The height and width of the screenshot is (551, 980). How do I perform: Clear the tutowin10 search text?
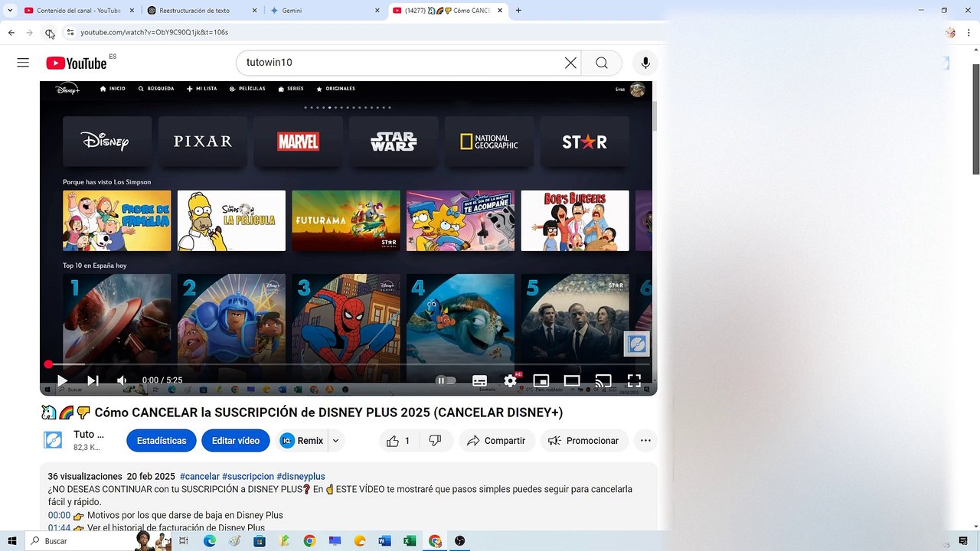tap(570, 63)
